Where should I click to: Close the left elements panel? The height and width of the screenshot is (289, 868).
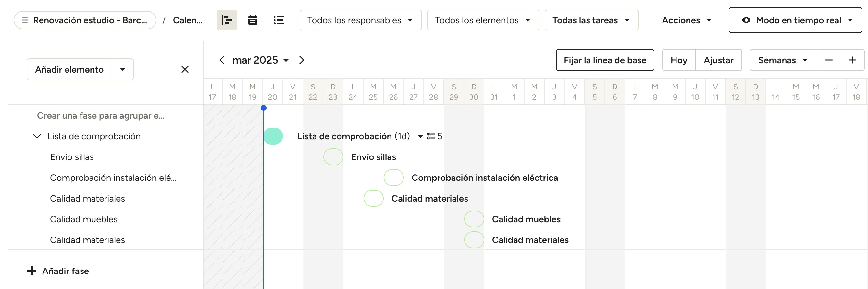click(185, 69)
